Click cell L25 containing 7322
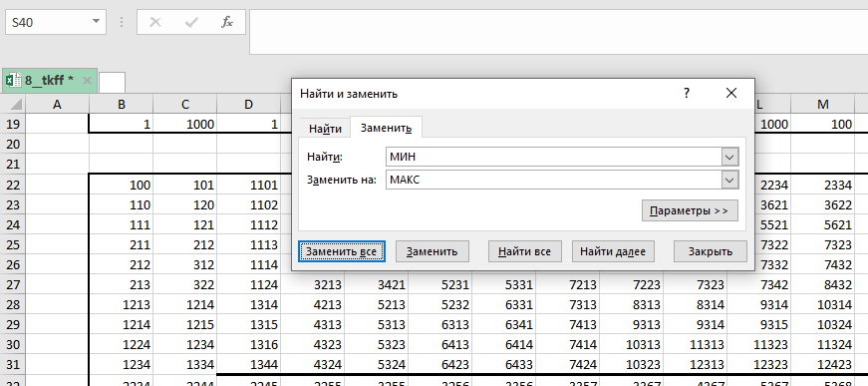 [x=772, y=244]
